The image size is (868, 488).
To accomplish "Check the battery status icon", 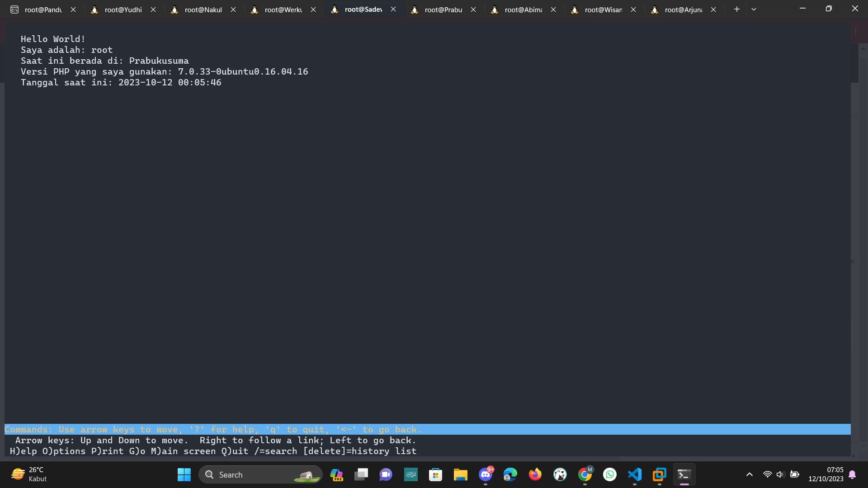I will (x=795, y=474).
